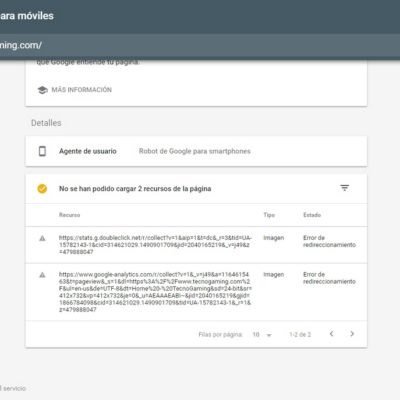Image resolution: width=400 pixels, height=400 pixels.
Task: Click the 'para móviles' page title
Action: pos(27,16)
